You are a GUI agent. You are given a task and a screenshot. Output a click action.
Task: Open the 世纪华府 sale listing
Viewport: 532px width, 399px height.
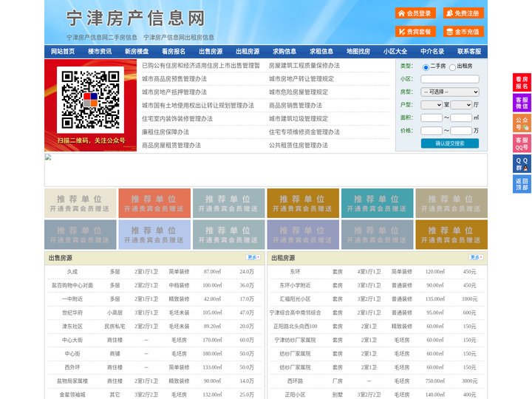click(72, 313)
